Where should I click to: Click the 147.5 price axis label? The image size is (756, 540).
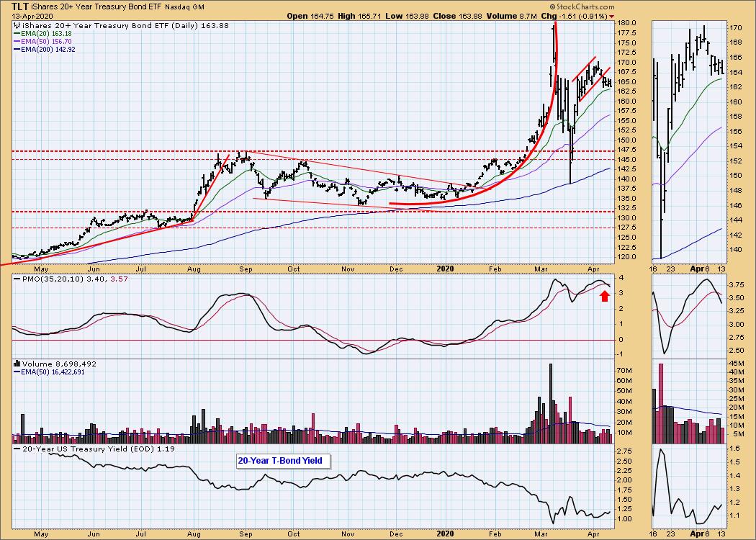[x=626, y=150]
